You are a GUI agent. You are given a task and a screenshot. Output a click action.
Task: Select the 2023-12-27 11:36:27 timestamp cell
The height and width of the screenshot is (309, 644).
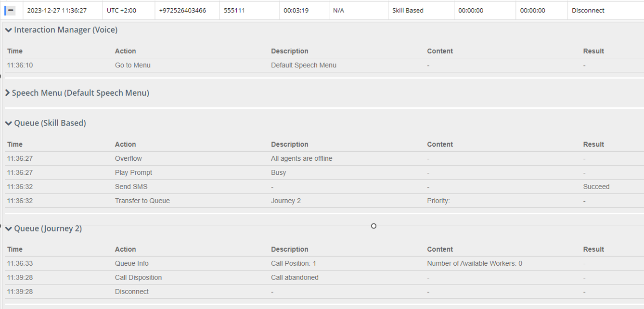[57, 10]
